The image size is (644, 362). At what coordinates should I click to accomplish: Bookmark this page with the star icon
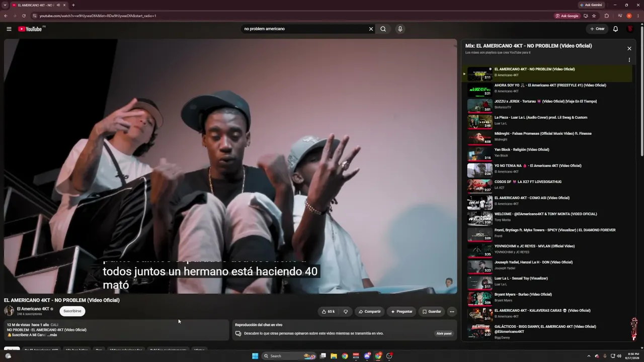coord(594,16)
